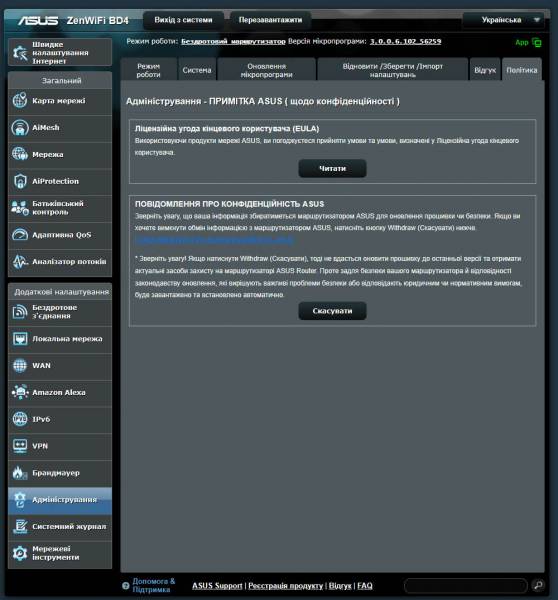558x600 pixels.
Task: Open Оновлення мікропрограми tab
Action: pos(266,70)
